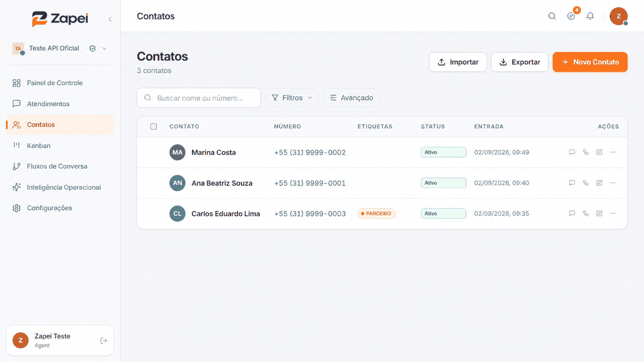Click Carlos Eduardo Lima's Ativo status badge
The height and width of the screenshot is (362, 644).
tap(443, 213)
